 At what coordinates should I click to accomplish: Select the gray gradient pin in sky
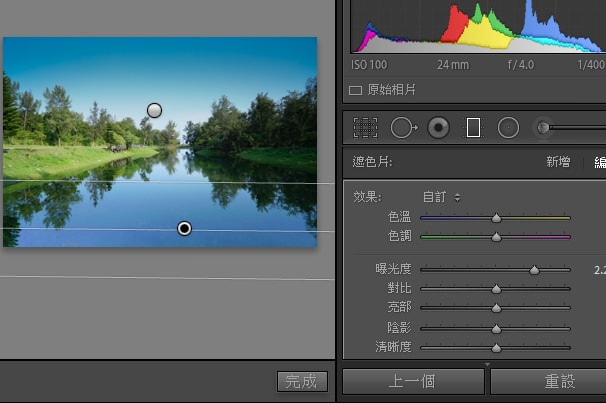click(x=154, y=110)
